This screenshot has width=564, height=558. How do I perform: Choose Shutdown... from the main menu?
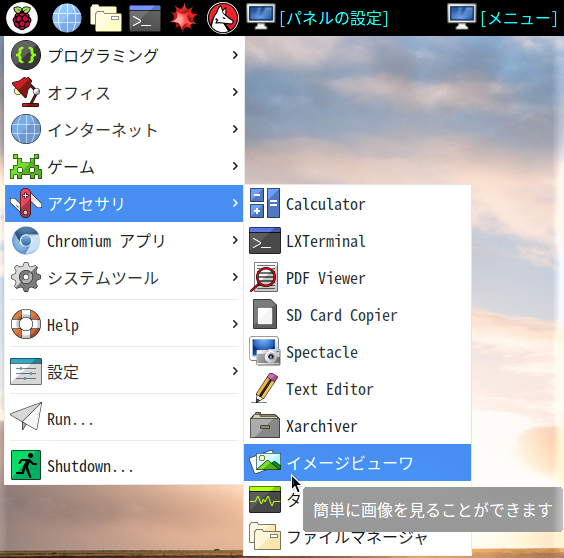point(124,465)
